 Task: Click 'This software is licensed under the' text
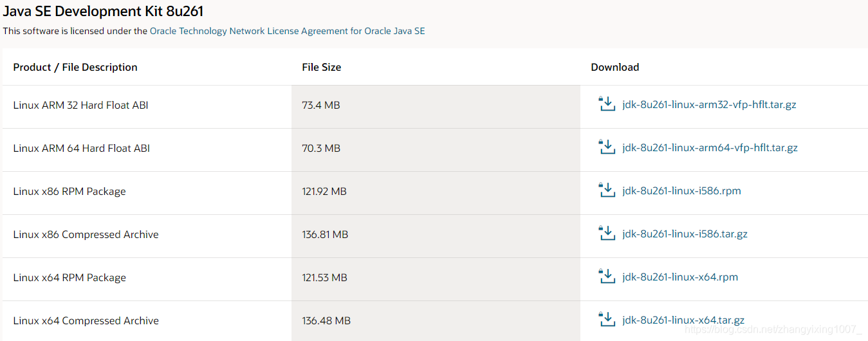pos(75,31)
